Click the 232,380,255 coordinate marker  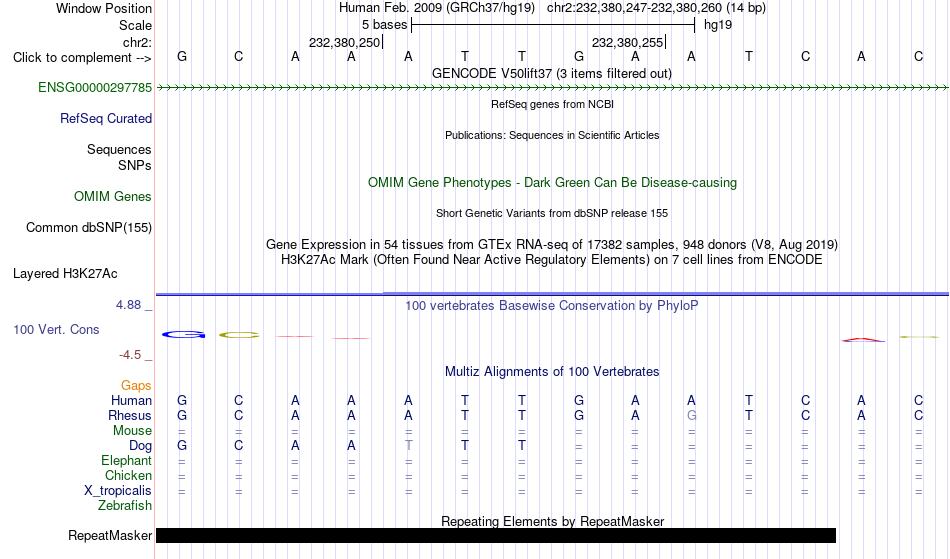click(628, 42)
